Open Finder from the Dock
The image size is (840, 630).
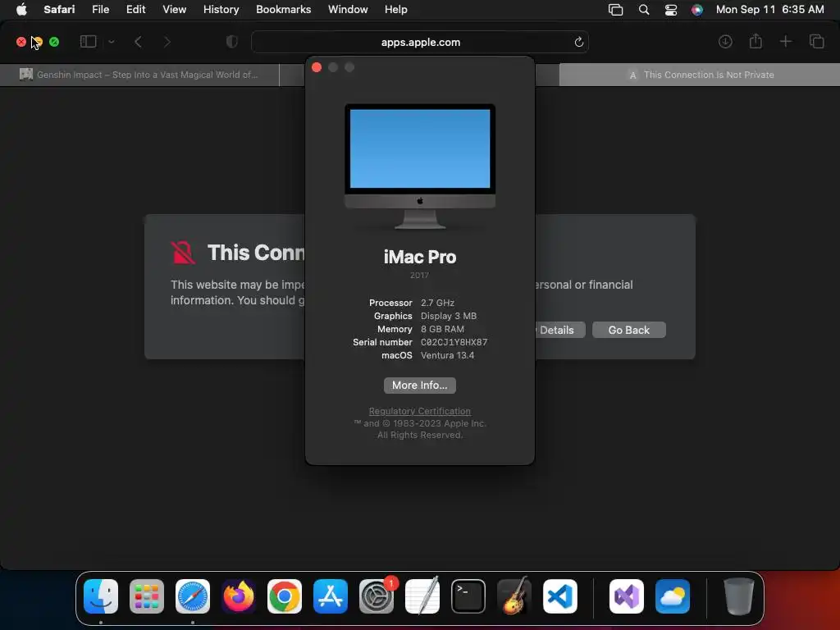click(x=101, y=596)
